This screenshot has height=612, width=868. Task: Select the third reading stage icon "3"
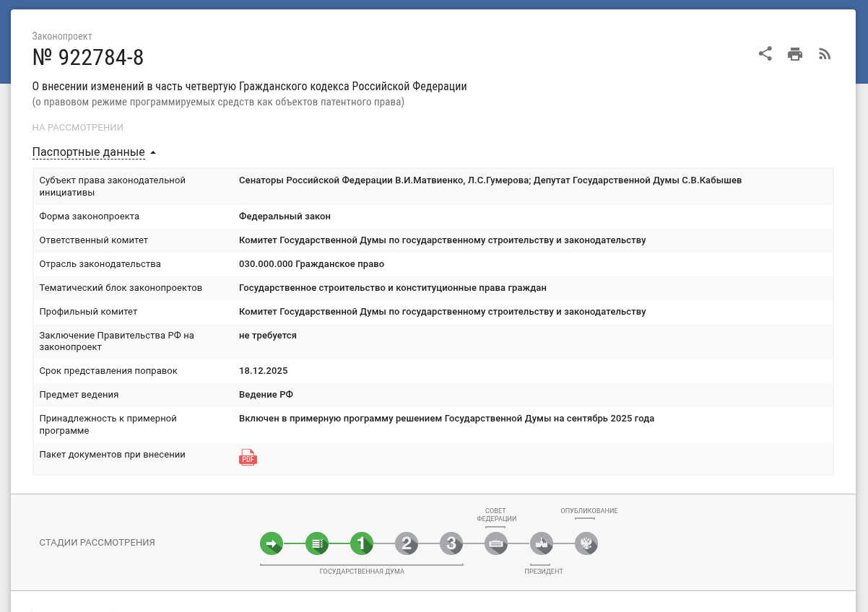click(x=451, y=543)
